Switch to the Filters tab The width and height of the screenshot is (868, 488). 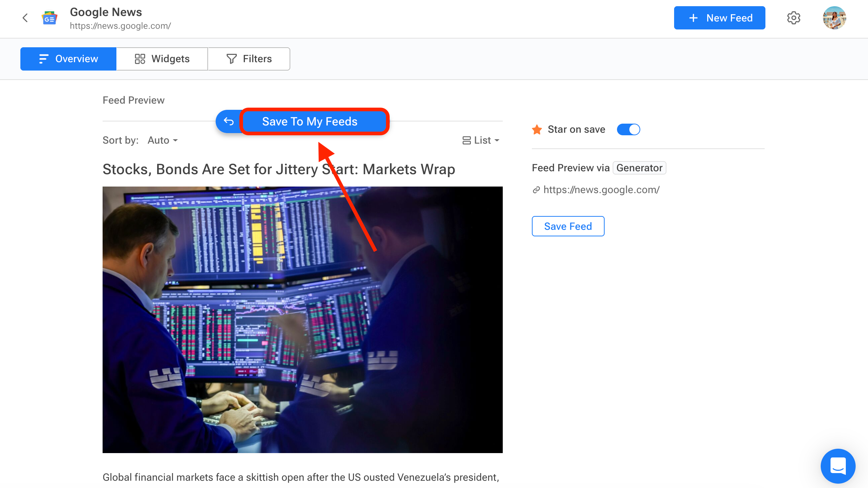249,59
